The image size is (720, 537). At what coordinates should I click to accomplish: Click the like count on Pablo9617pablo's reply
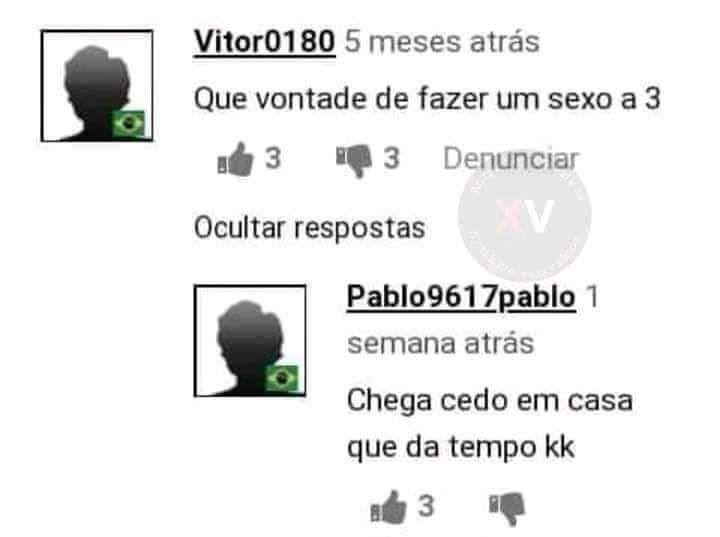[426, 506]
